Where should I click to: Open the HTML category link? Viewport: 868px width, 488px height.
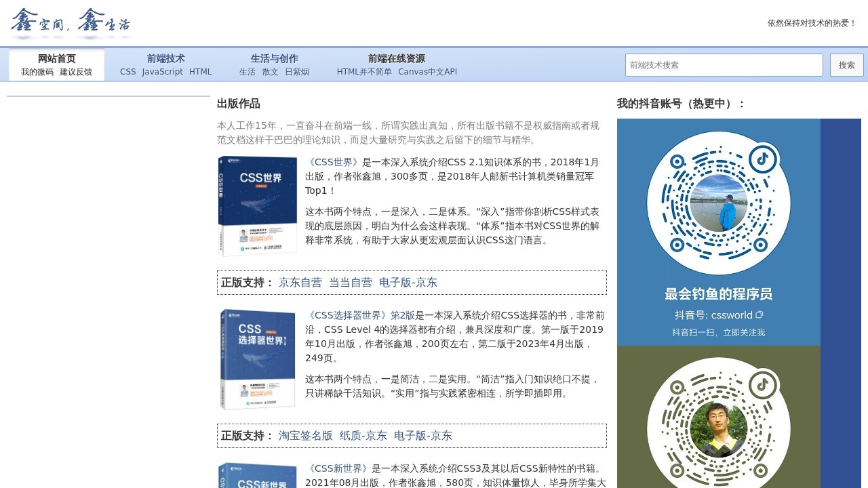200,72
